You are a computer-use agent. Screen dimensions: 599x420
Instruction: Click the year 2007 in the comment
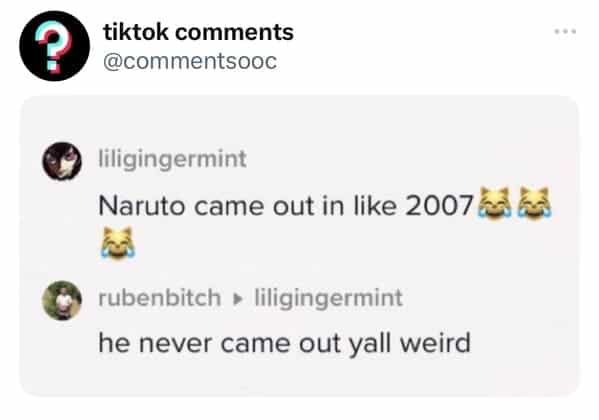pos(439,206)
